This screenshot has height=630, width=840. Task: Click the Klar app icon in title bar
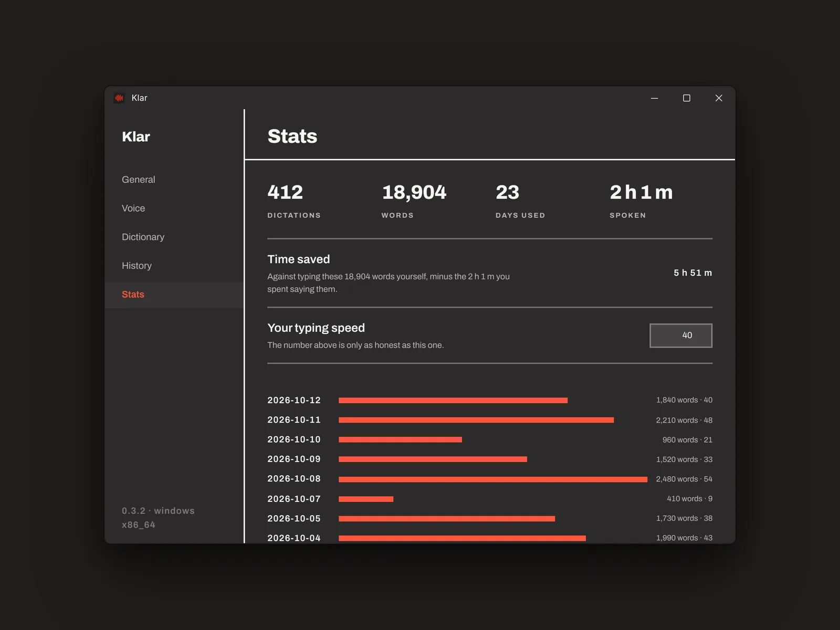pos(119,98)
